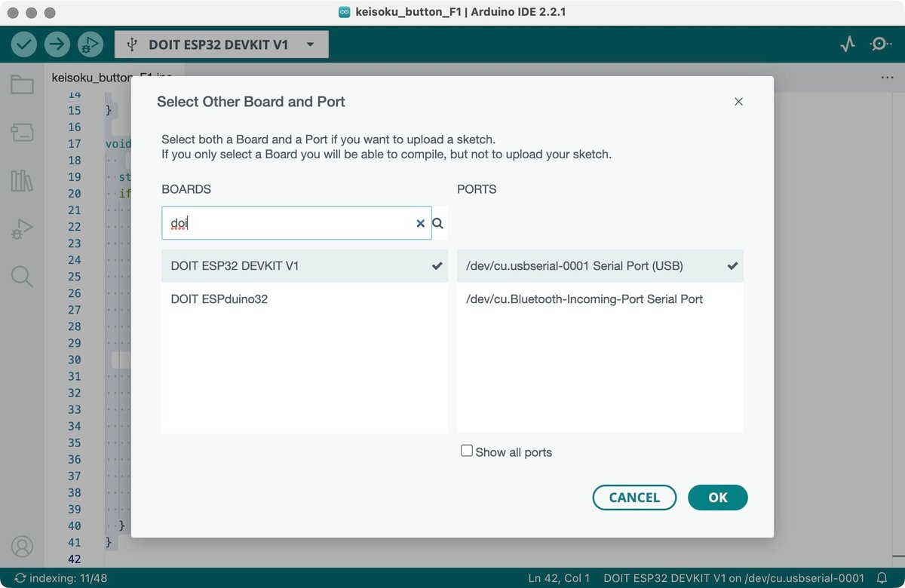Open the Search sidebar icon
Viewport: 905px width, 588px height.
tap(22, 277)
